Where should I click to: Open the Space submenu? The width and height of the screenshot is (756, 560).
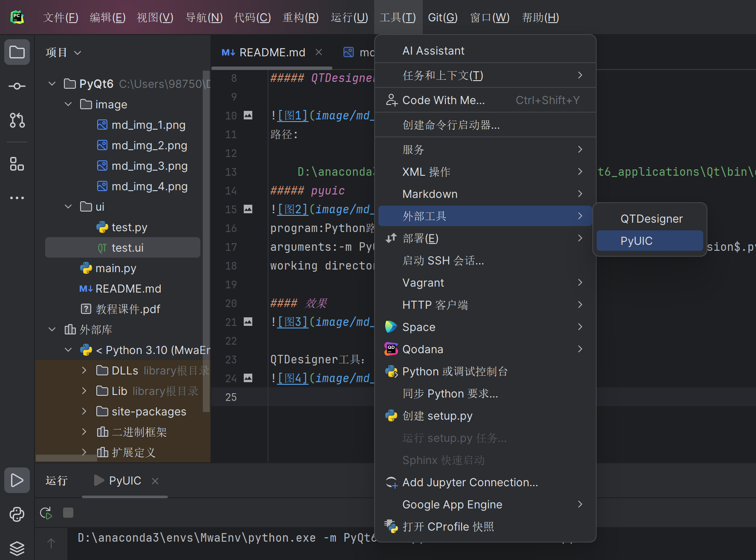tap(485, 327)
